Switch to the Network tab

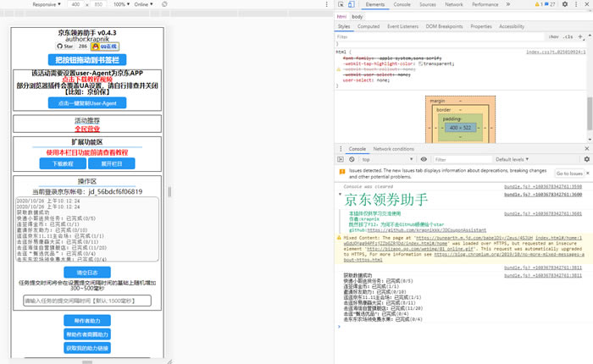coord(454,4)
